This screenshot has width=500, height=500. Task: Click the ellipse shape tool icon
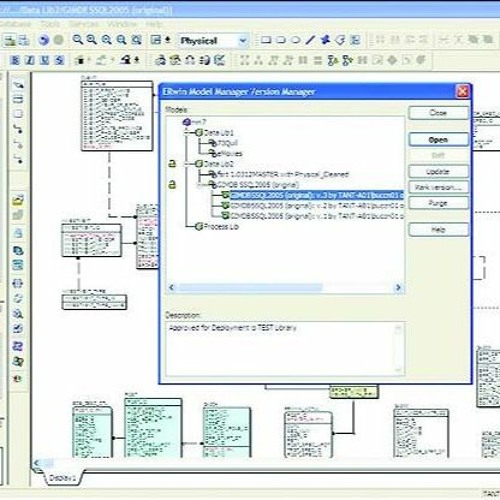(x=295, y=40)
